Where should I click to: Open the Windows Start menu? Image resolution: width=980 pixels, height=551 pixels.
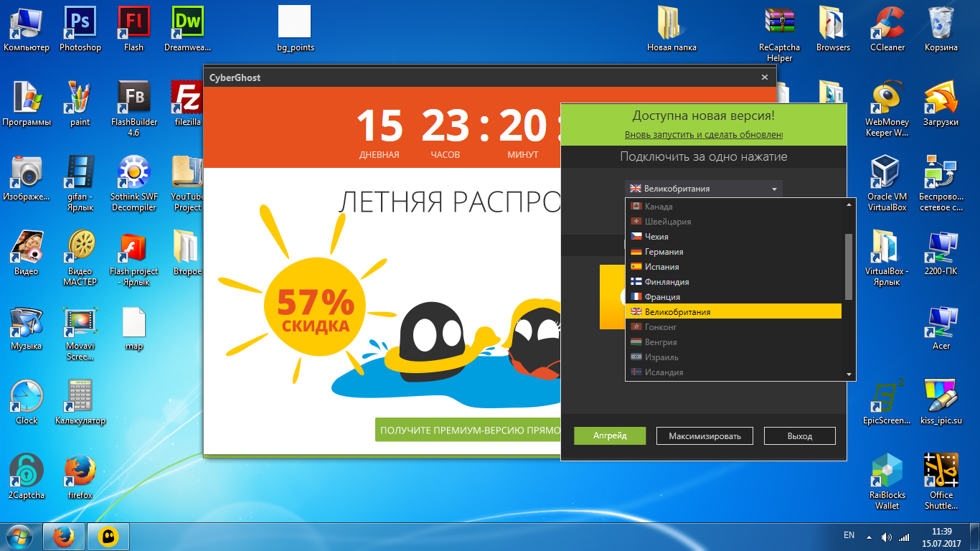coord(19,536)
